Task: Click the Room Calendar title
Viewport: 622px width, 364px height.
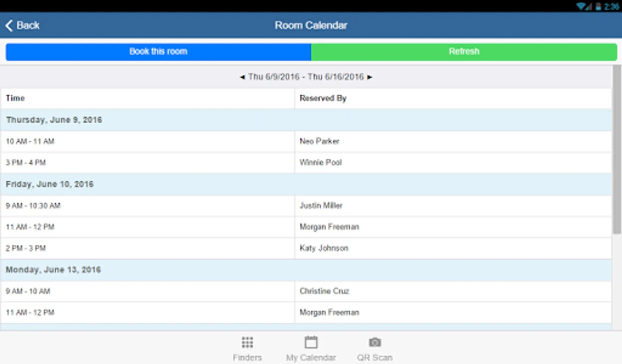Action: click(x=311, y=25)
